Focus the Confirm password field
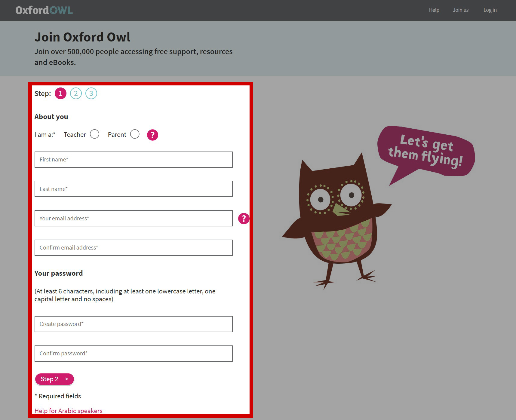 134,354
